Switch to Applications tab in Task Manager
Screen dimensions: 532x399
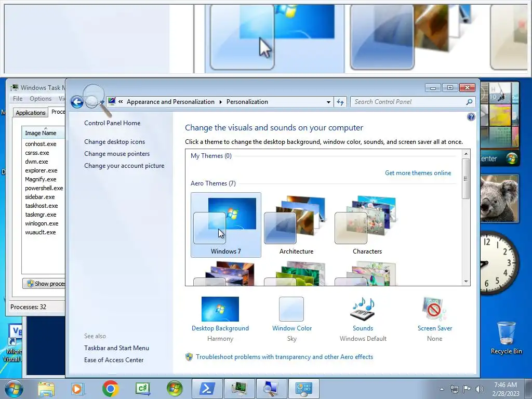tap(31, 113)
